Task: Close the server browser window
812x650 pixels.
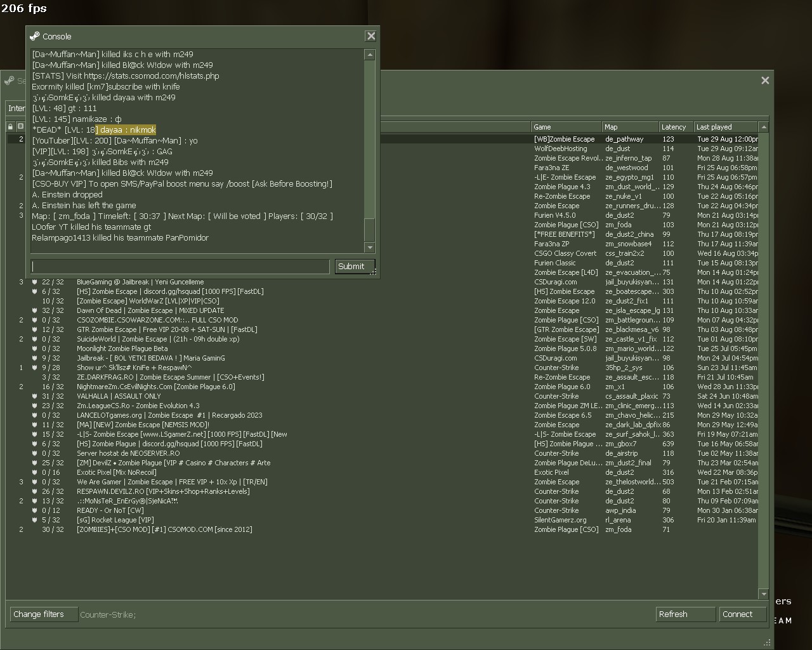Action: [x=765, y=80]
